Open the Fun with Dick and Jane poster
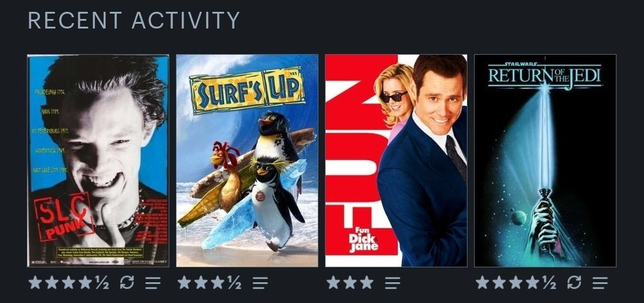Image resolution: width=644 pixels, height=303 pixels. (x=396, y=161)
